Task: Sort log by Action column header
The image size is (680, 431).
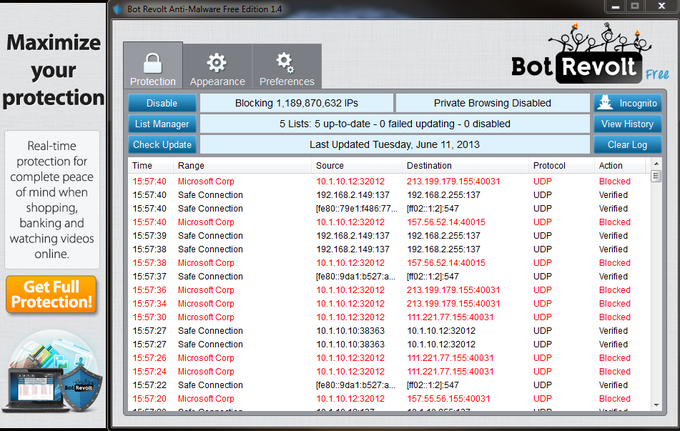Action: click(611, 166)
